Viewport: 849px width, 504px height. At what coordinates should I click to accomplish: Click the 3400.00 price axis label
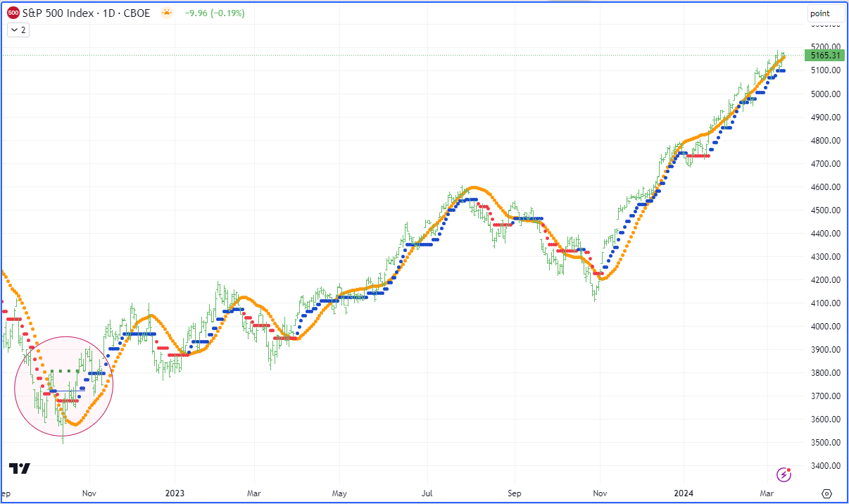[826, 465]
